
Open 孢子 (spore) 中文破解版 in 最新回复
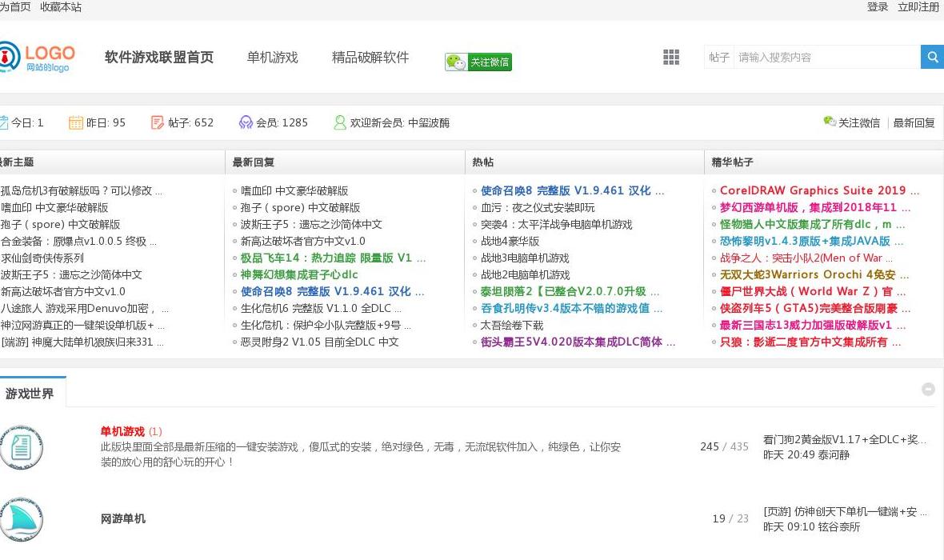301,208
